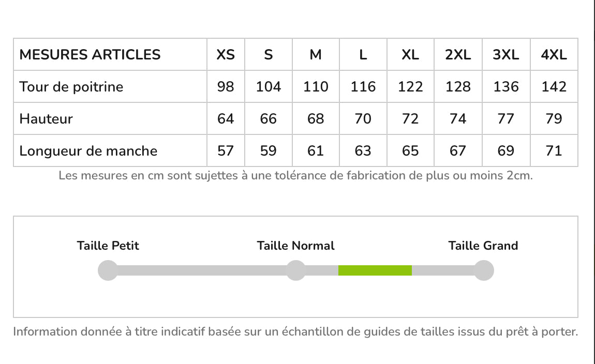Select the height value 77 for 3XL
Image resolution: width=595 pixels, height=364 pixels.
click(x=505, y=119)
